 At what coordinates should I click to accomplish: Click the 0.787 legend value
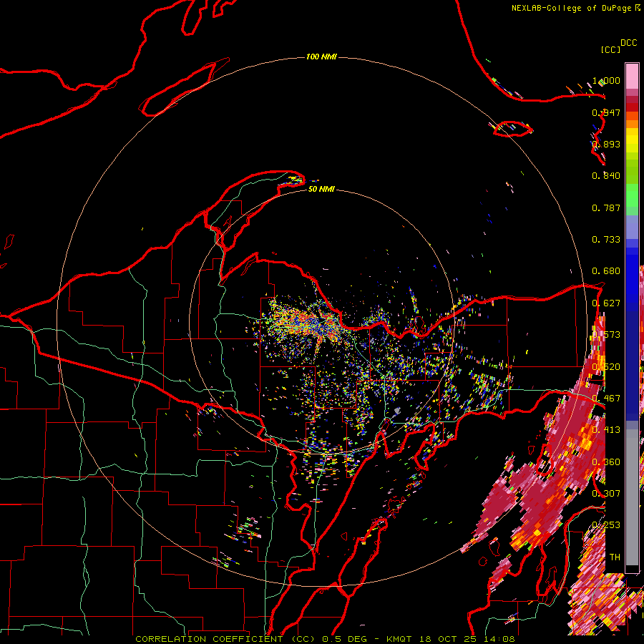pyautogui.click(x=606, y=208)
